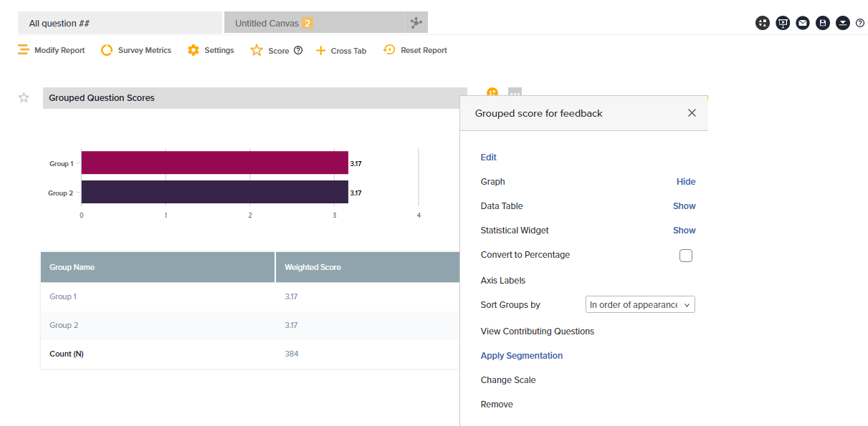868x426 pixels.
Task: Show the Statistical Widget
Action: (684, 231)
